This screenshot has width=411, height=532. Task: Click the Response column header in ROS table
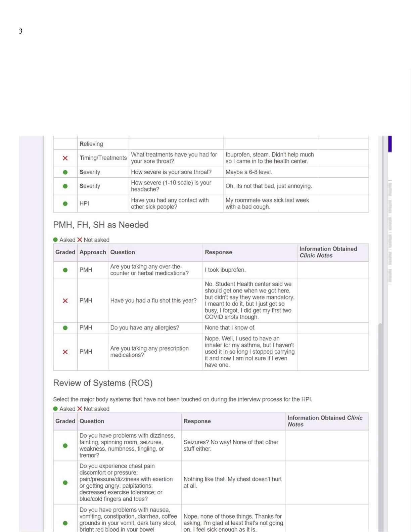click(x=197, y=421)
